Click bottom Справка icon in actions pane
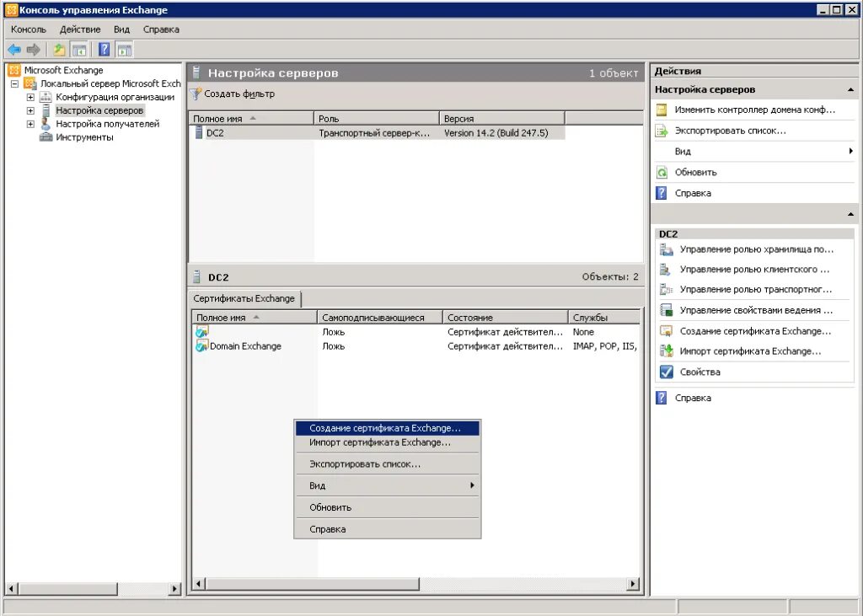 pyautogui.click(x=662, y=398)
